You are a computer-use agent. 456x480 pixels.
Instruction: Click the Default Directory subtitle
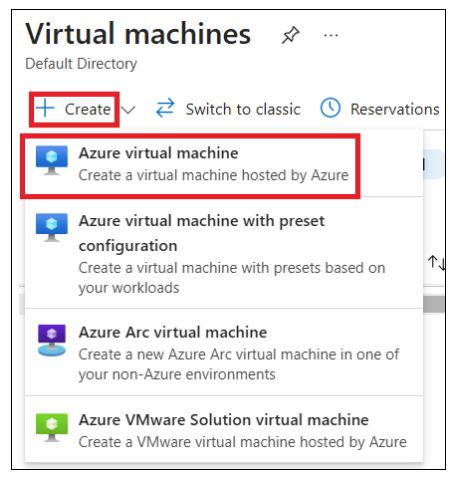[81, 64]
